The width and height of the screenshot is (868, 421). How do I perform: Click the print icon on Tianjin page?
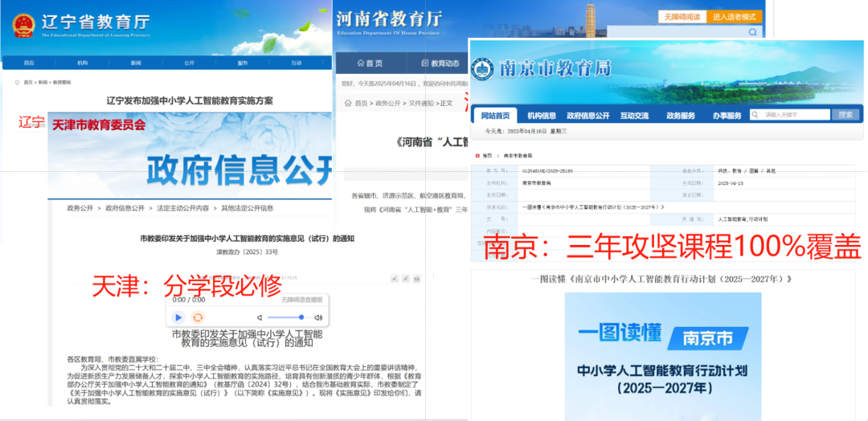point(417,278)
